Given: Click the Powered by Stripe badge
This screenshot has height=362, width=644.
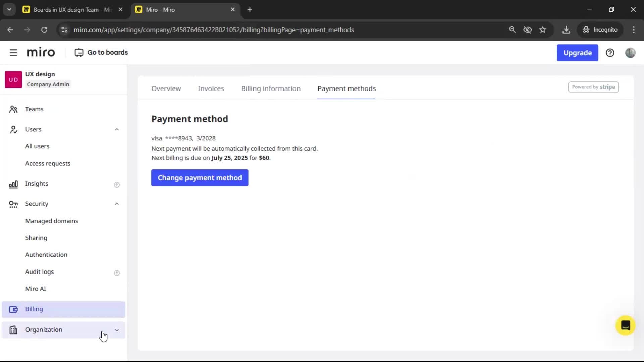Looking at the screenshot, I should [593, 87].
